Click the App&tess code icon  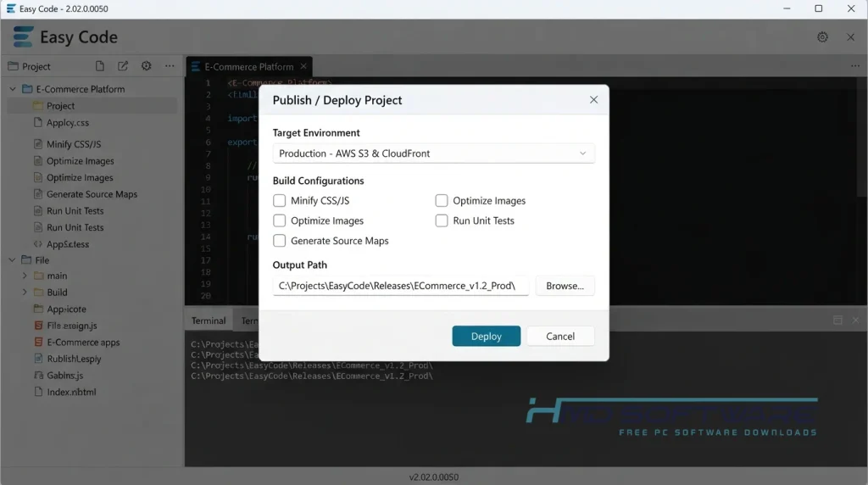pos(37,243)
